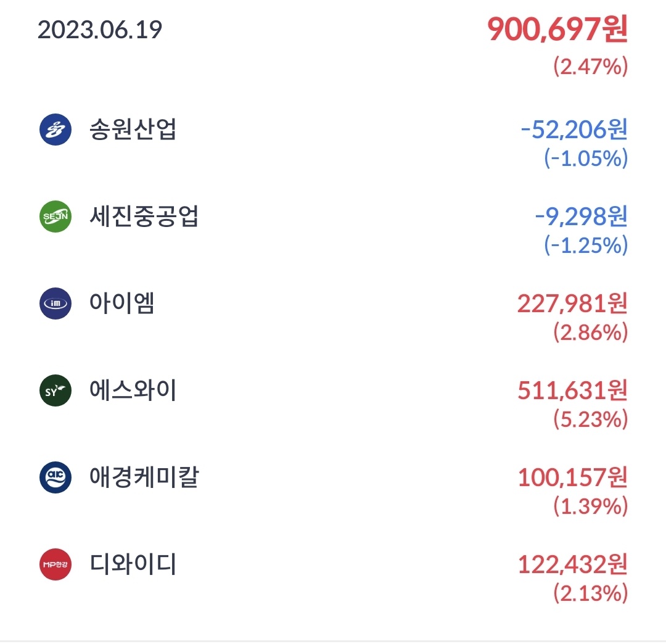The width and height of the screenshot is (666, 644).
Task: Click the green 세진중공업 logo icon
Action: click(x=55, y=217)
